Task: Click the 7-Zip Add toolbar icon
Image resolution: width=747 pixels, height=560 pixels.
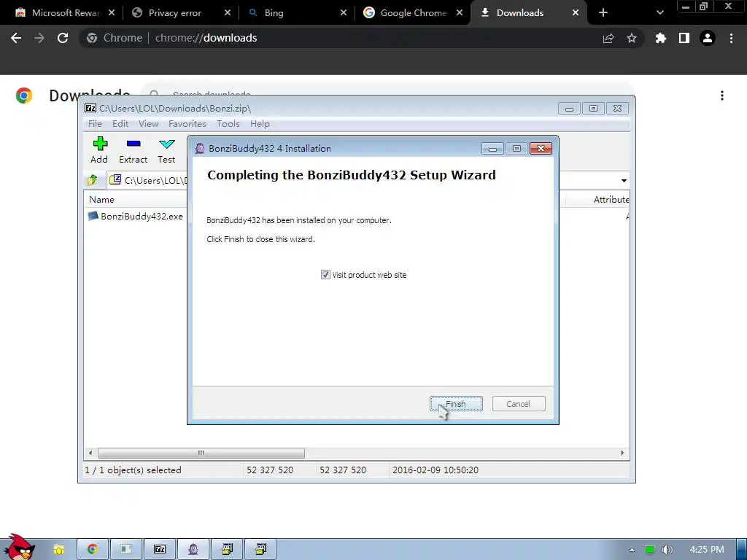Action: tap(99, 150)
